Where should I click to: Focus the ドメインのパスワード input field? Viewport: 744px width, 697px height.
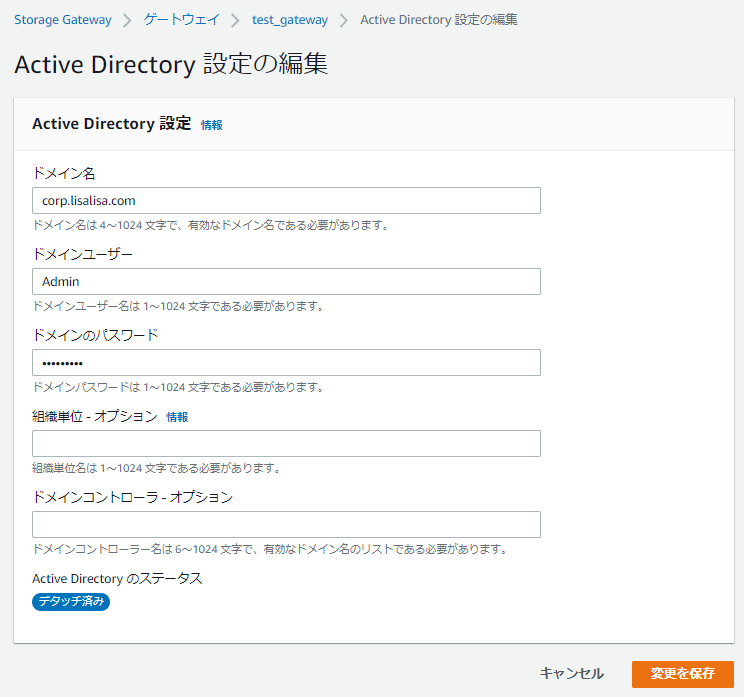286,362
